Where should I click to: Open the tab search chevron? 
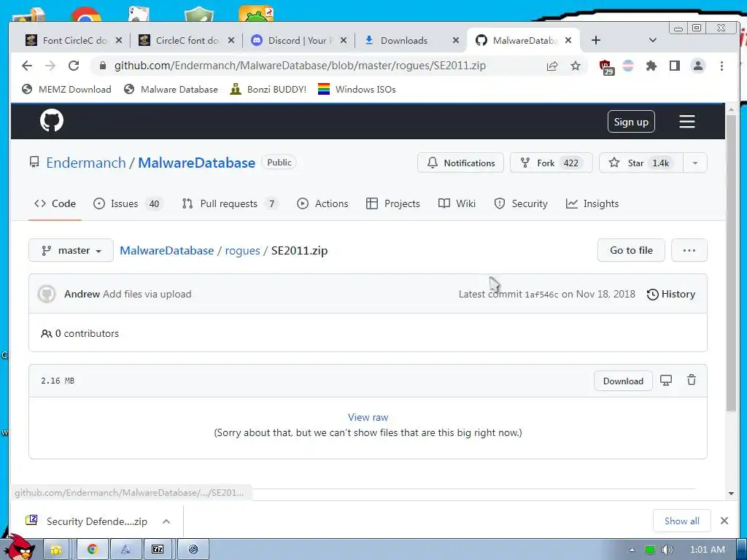point(653,41)
